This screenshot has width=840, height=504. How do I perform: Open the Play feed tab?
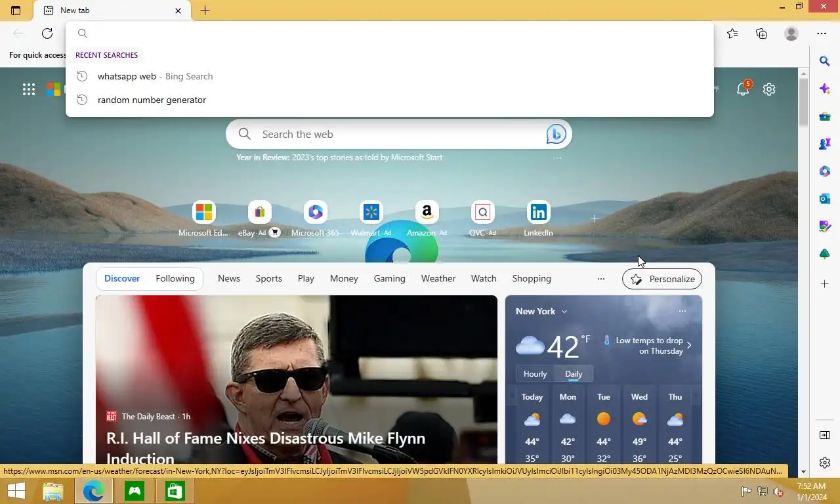[306, 278]
